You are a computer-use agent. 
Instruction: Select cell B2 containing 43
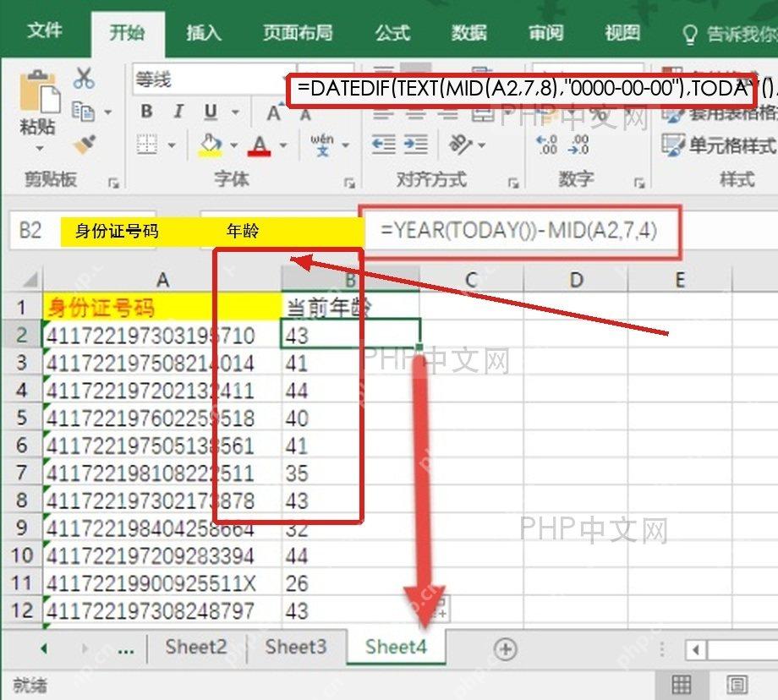click(x=350, y=335)
